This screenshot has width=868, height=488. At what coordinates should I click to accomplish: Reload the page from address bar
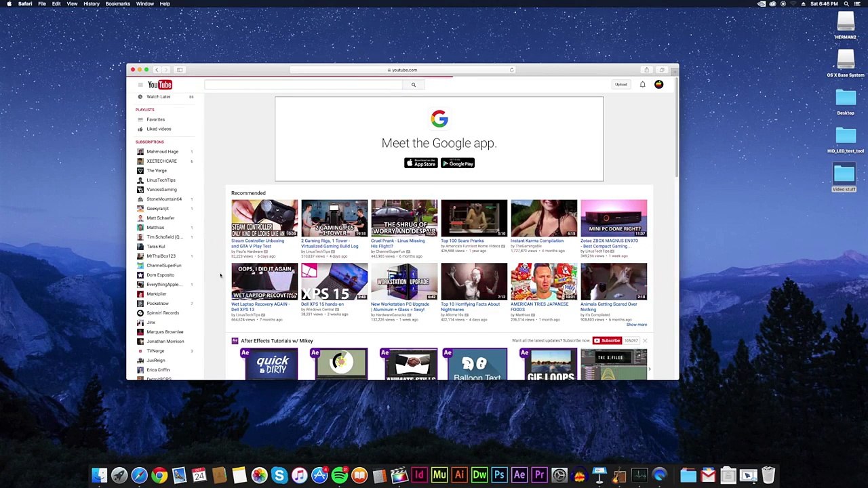click(511, 70)
